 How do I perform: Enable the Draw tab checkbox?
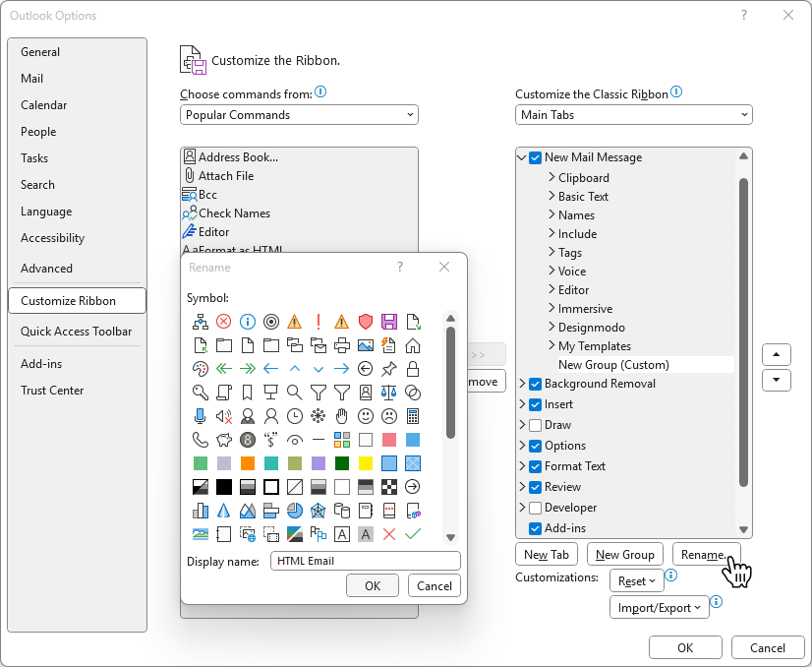point(536,426)
